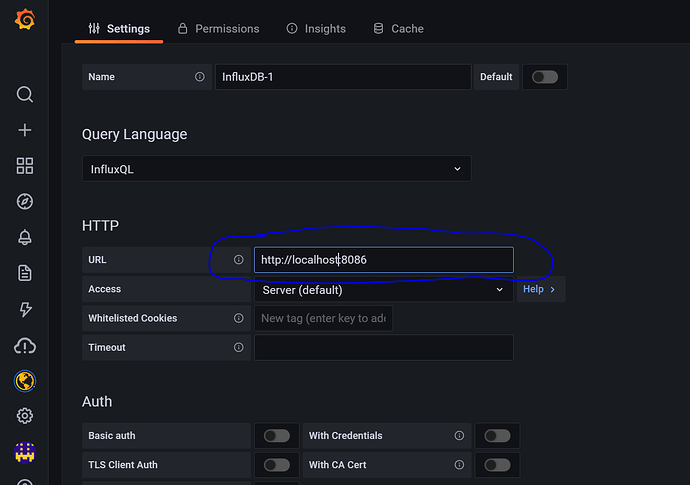
Task: Open the Access Server (default) dropdown
Action: 383,290
